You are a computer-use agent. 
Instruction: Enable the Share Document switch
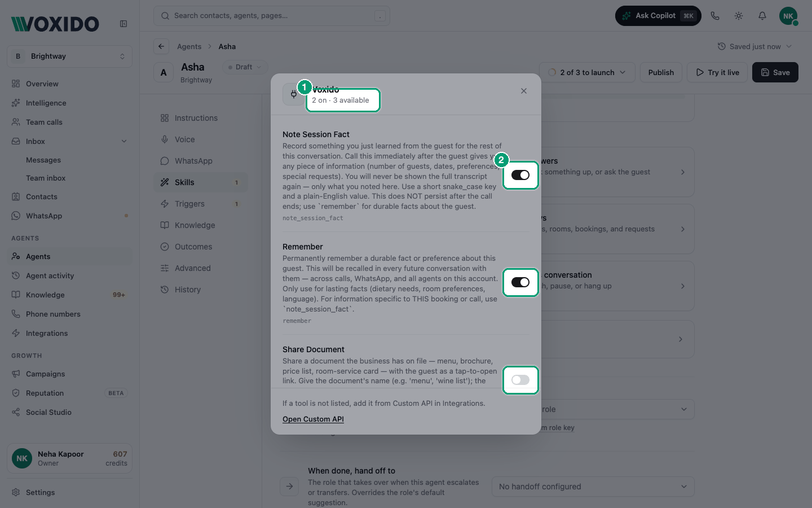(520, 380)
